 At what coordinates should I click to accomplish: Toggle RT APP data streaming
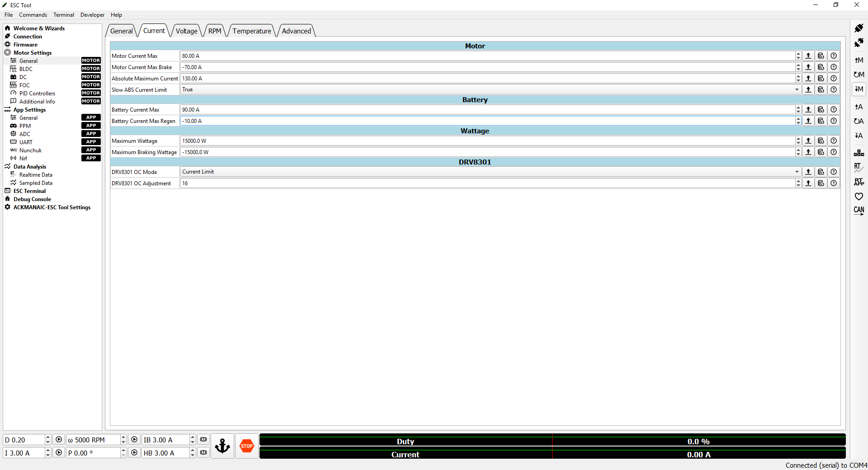point(859,182)
